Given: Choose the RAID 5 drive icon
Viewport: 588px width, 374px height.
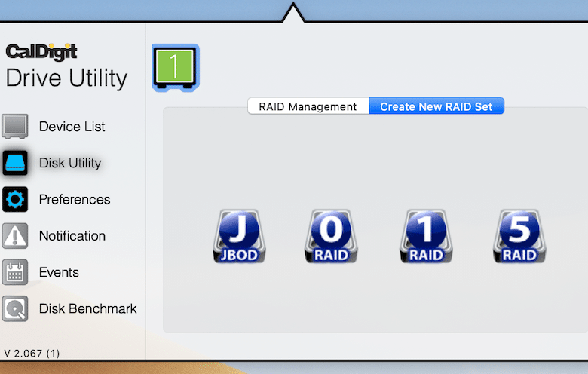Looking at the screenshot, I should 519,236.
